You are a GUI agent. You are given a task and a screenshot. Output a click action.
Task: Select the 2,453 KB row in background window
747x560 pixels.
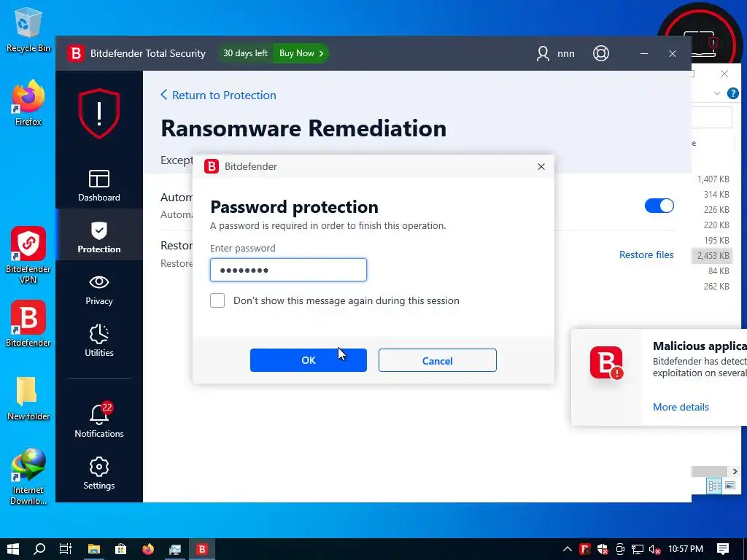click(x=713, y=256)
